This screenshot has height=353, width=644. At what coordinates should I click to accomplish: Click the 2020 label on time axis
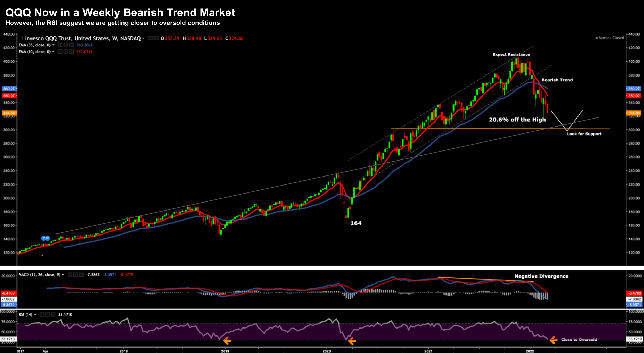[x=326, y=351]
